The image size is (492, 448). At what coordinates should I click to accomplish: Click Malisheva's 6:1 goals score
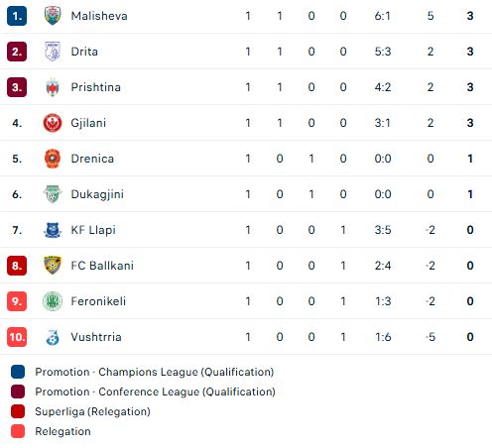coord(383,16)
